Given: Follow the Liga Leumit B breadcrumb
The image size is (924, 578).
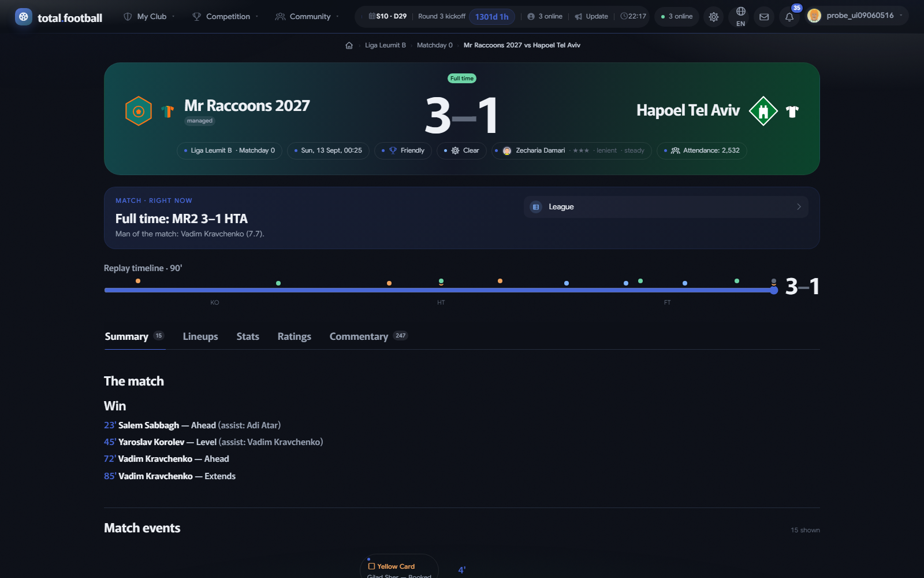Looking at the screenshot, I should click(385, 45).
